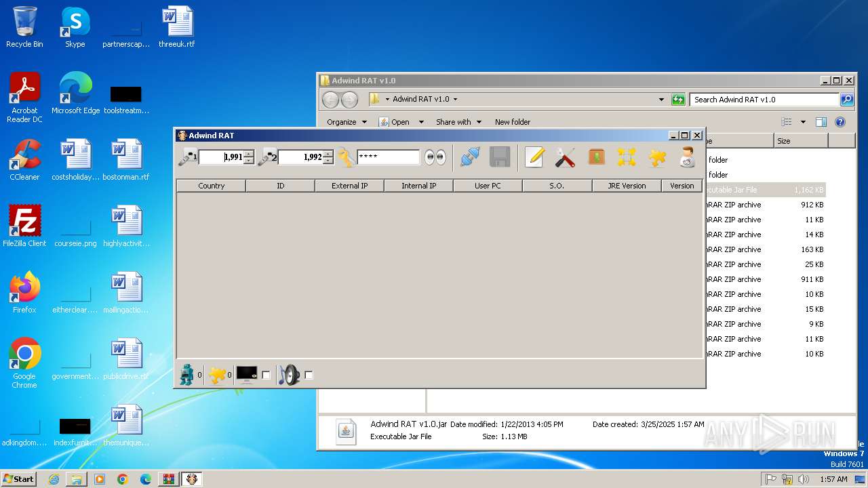Open CCleaner desktop shortcut
The width and height of the screenshot is (868, 488).
point(24,160)
